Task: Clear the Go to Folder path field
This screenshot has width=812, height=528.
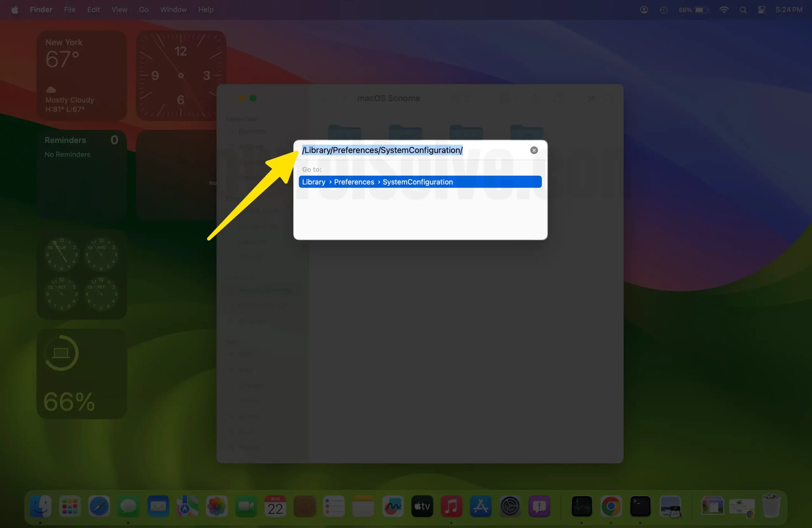Action: coord(534,150)
